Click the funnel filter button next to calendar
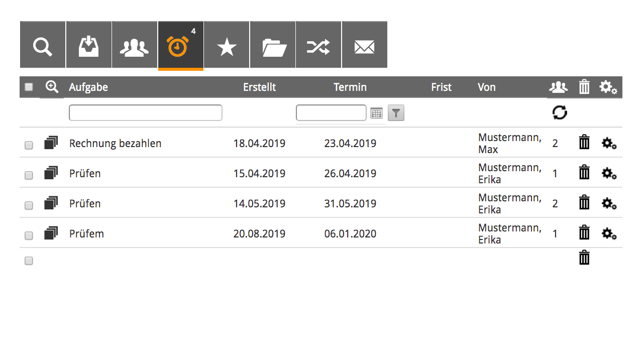Screen dimensions: 644x362 coord(396,113)
